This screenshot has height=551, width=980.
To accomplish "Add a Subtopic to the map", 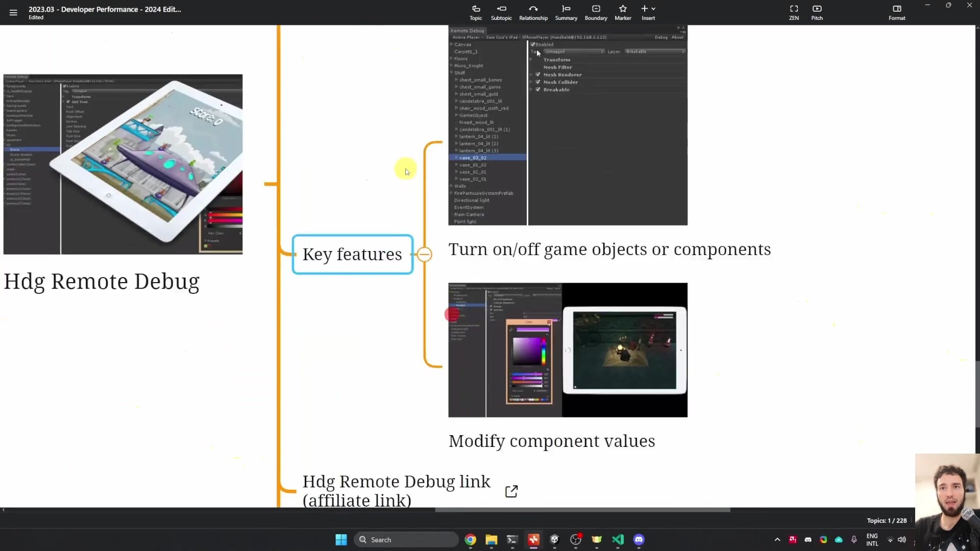I will click(x=501, y=12).
